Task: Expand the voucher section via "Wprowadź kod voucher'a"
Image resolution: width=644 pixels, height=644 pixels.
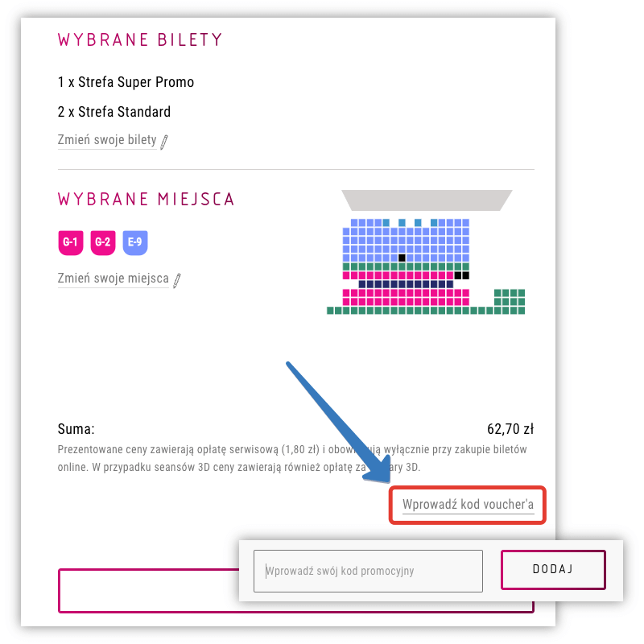Action: pyautogui.click(x=467, y=505)
